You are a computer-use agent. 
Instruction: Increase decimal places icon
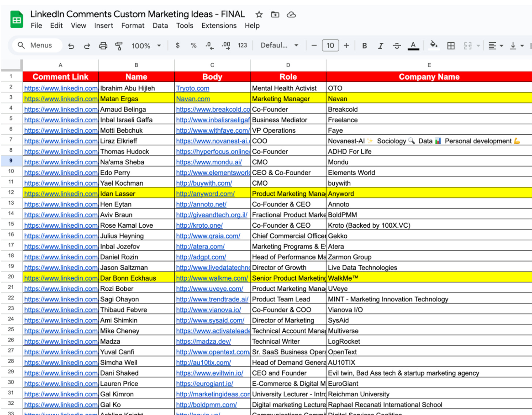point(226,45)
